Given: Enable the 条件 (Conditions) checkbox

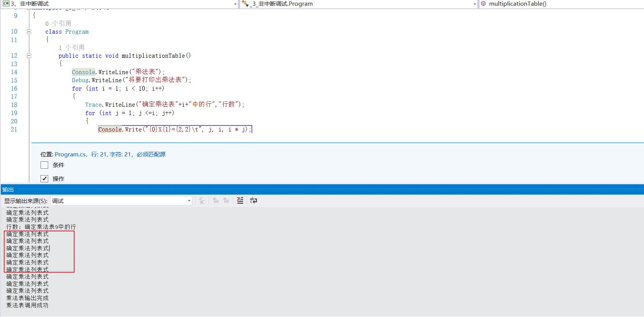Looking at the screenshot, I should (44, 165).
